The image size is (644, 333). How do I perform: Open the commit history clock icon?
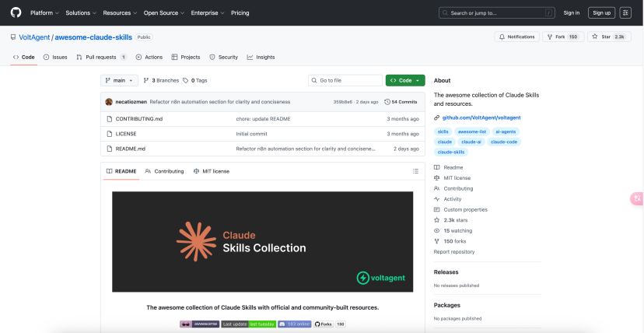pyautogui.click(x=387, y=102)
